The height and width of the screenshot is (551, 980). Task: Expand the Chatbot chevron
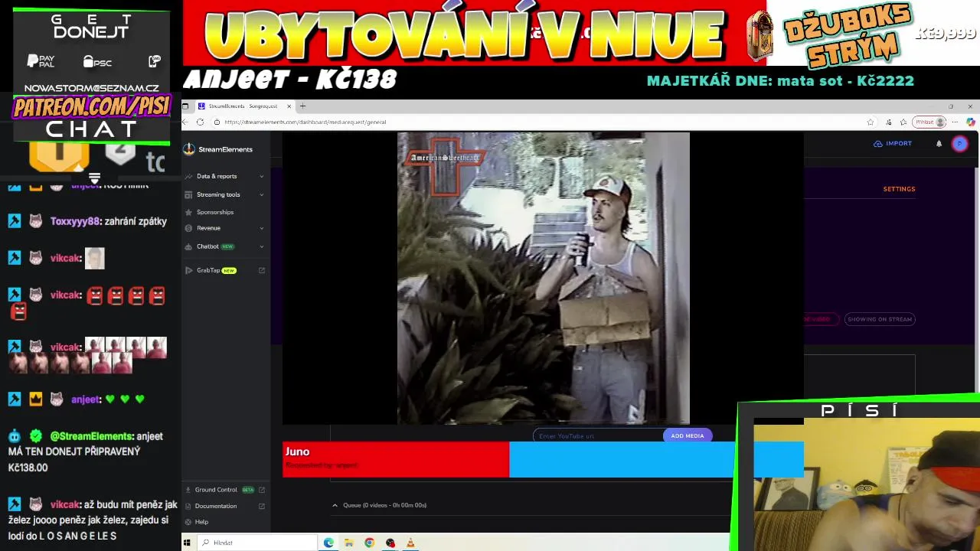261,246
